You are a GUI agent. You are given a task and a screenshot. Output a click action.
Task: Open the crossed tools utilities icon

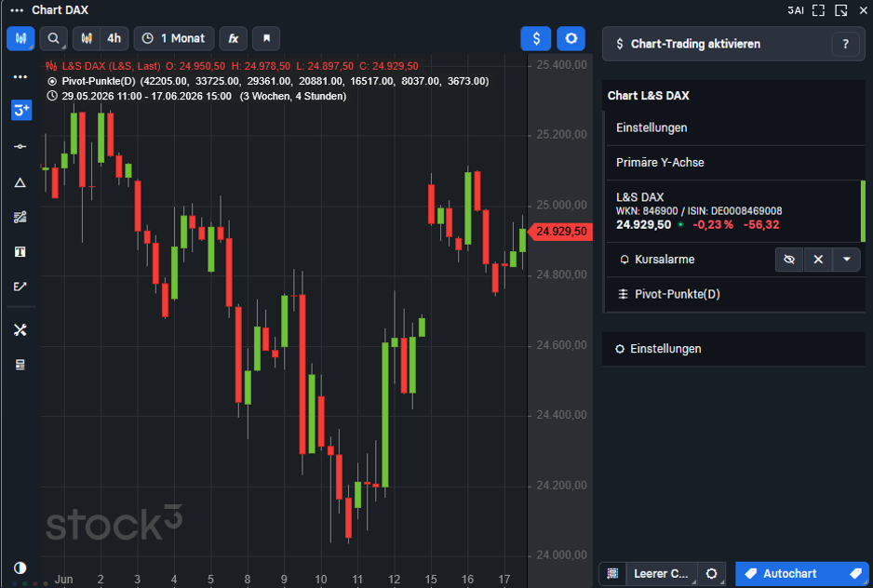click(20, 330)
